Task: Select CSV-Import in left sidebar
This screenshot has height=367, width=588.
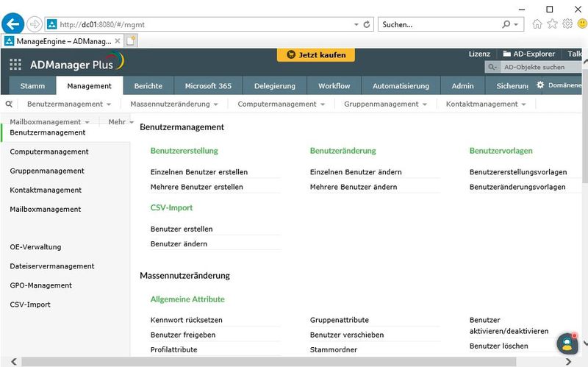Action: (30, 304)
